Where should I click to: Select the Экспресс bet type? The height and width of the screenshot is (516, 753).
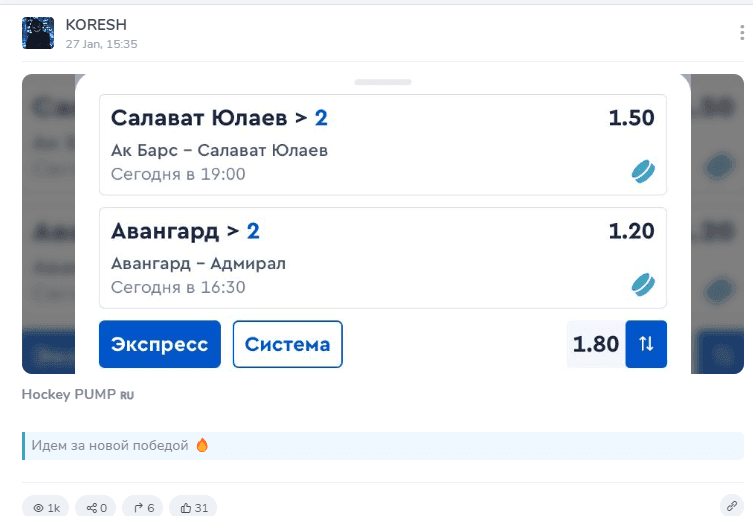[x=160, y=344]
